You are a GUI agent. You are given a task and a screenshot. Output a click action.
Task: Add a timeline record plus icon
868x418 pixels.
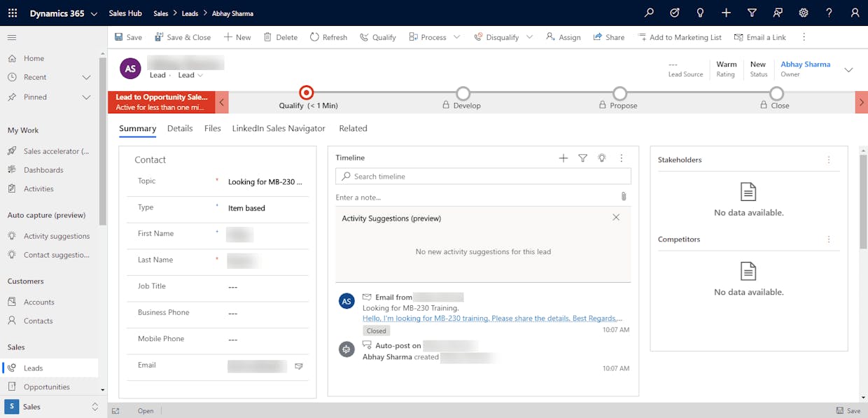click(563, 158)
